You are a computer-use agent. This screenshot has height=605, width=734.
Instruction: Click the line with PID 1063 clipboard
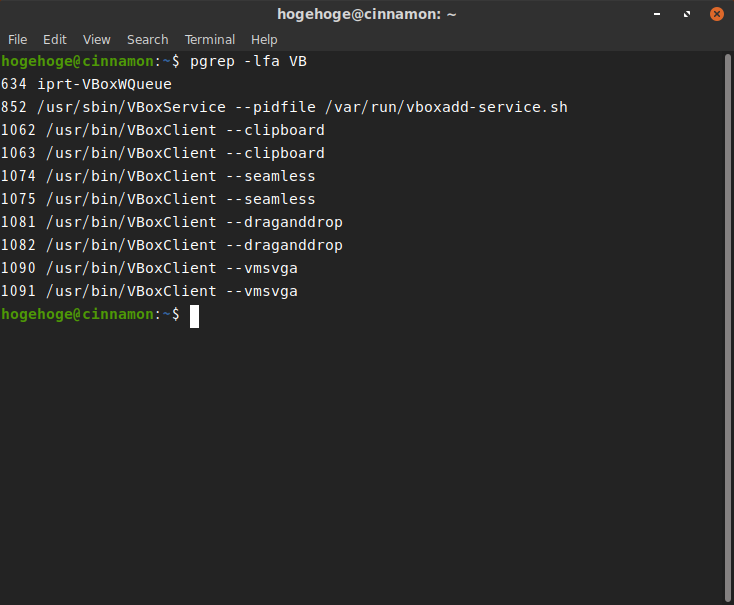162,153
